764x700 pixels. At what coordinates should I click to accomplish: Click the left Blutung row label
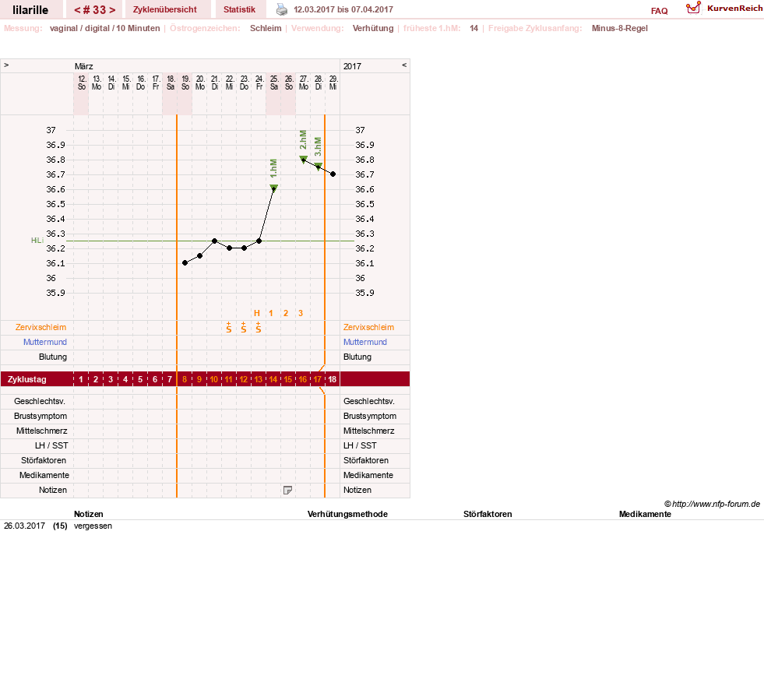pos(53,357)
